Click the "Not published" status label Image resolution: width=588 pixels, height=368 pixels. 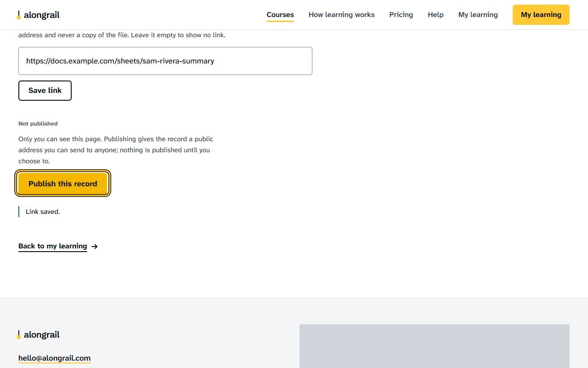[38, 124]
